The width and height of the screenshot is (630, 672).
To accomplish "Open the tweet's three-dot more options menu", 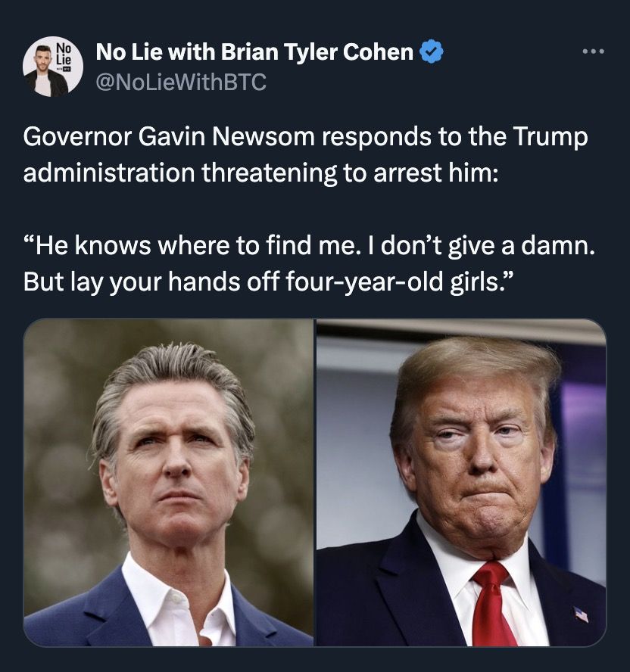I will (x=594, y=51).
